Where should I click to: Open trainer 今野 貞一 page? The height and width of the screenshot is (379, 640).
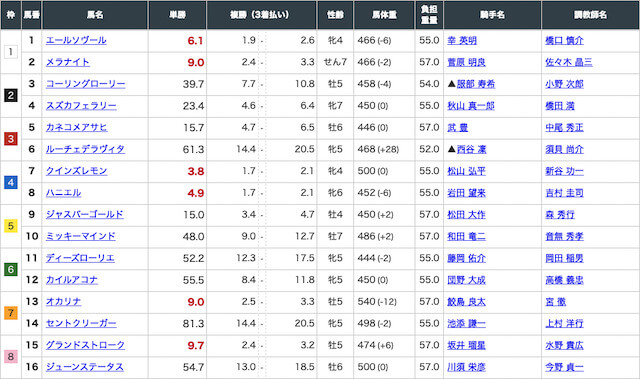[564, 367]
